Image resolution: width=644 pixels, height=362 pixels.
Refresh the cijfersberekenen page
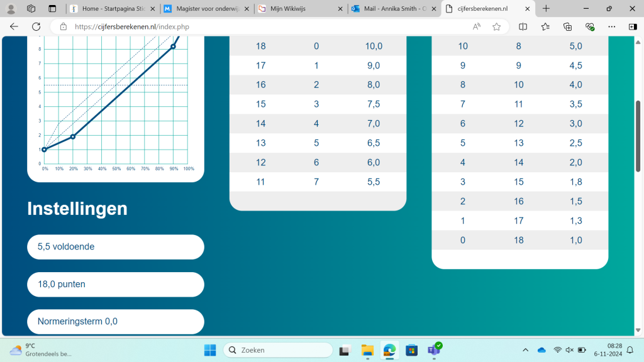coord(36,26)
